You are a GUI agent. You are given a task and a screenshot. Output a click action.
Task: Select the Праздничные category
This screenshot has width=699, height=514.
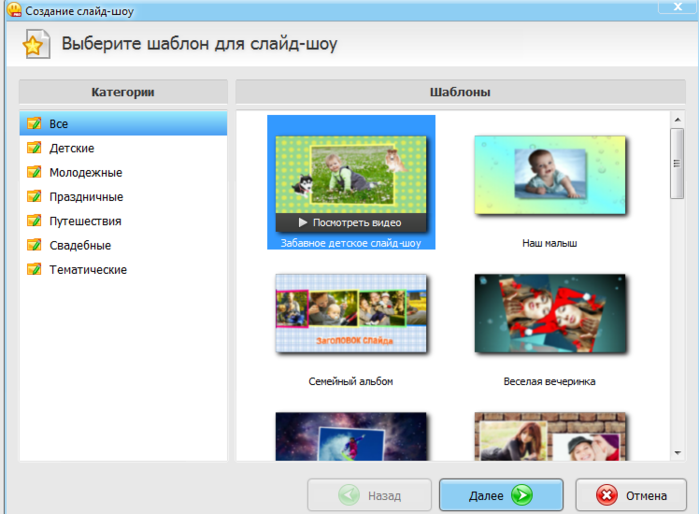[x=123, y=197]
